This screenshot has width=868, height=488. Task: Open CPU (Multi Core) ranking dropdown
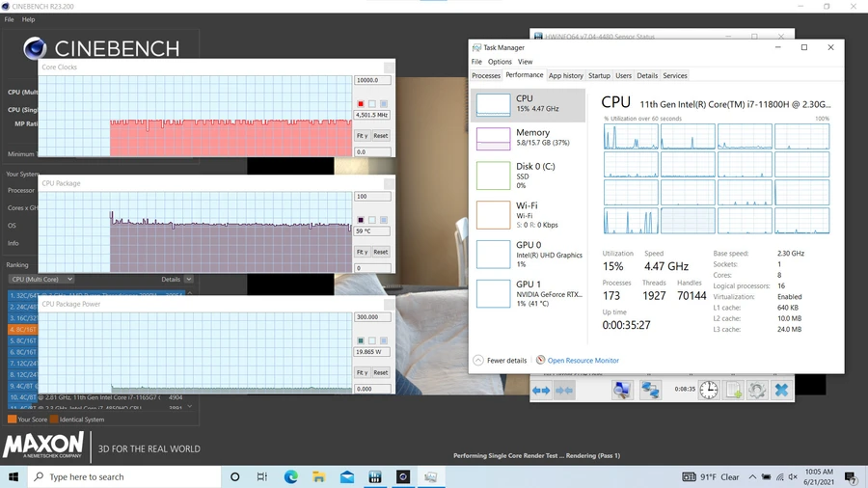coord(42,280)
